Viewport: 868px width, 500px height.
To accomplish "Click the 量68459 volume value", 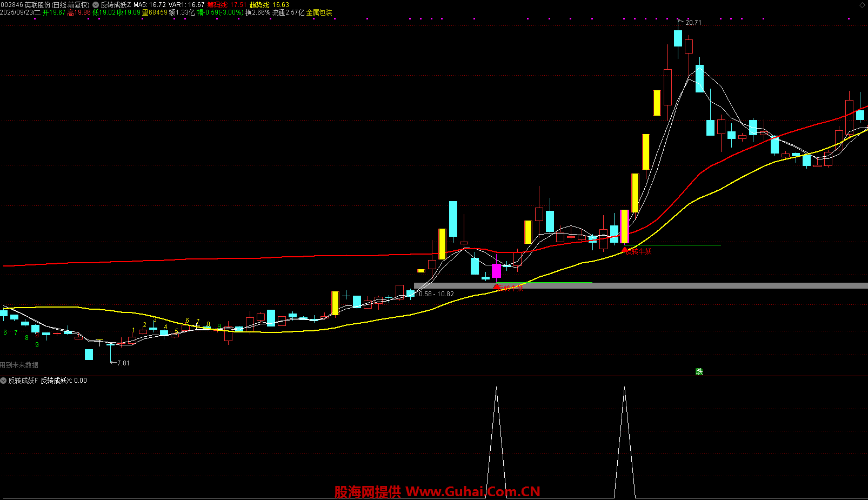I will tap(155, 12).
